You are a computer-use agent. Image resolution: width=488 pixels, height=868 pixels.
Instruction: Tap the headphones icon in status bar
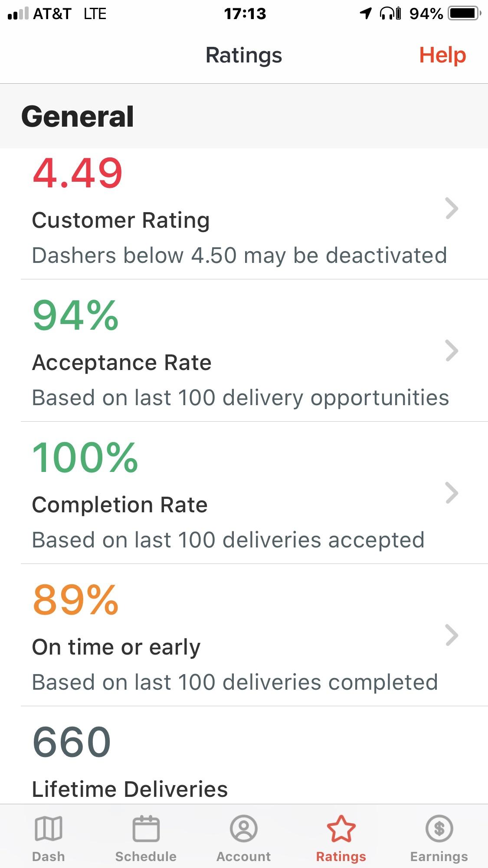click(x=390, y=13)
